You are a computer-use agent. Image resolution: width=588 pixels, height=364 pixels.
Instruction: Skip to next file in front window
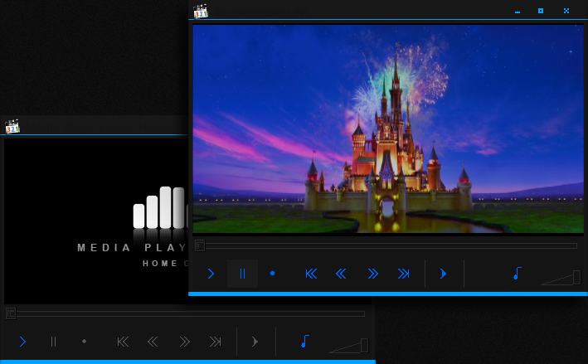(404, 274)
